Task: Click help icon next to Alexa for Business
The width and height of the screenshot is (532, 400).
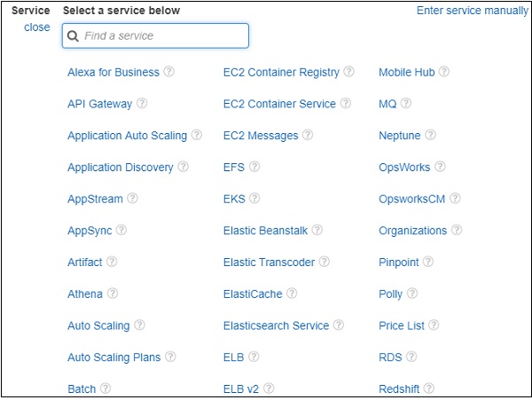Action: 168,73
